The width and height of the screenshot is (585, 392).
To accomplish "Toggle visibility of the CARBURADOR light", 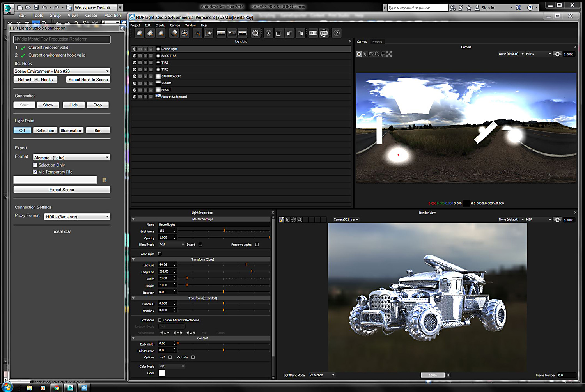I will pos(135,76).
